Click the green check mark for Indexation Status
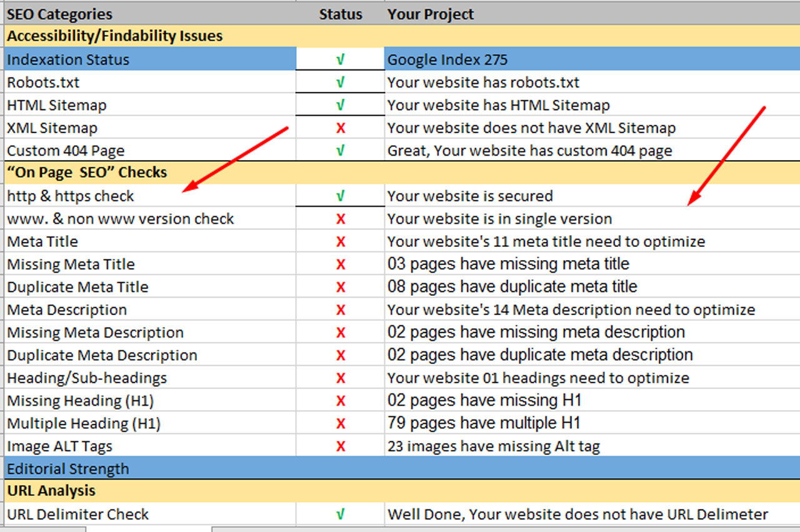 coord(341,60)
